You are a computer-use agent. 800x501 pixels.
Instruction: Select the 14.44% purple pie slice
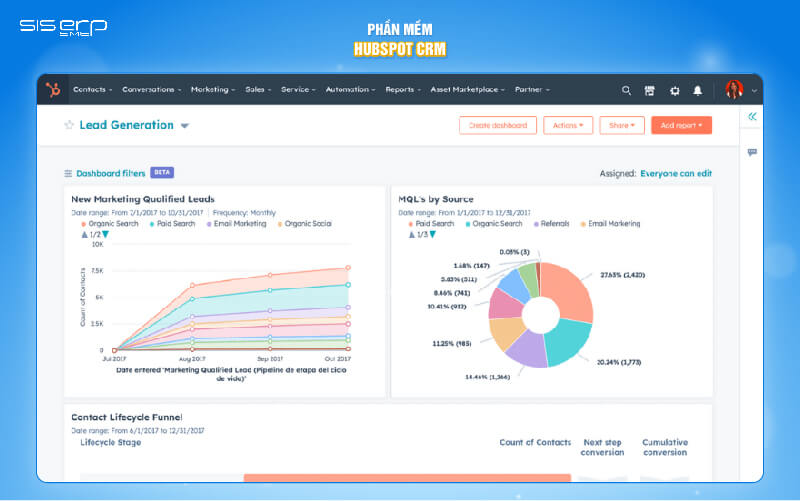click(528, 352)
